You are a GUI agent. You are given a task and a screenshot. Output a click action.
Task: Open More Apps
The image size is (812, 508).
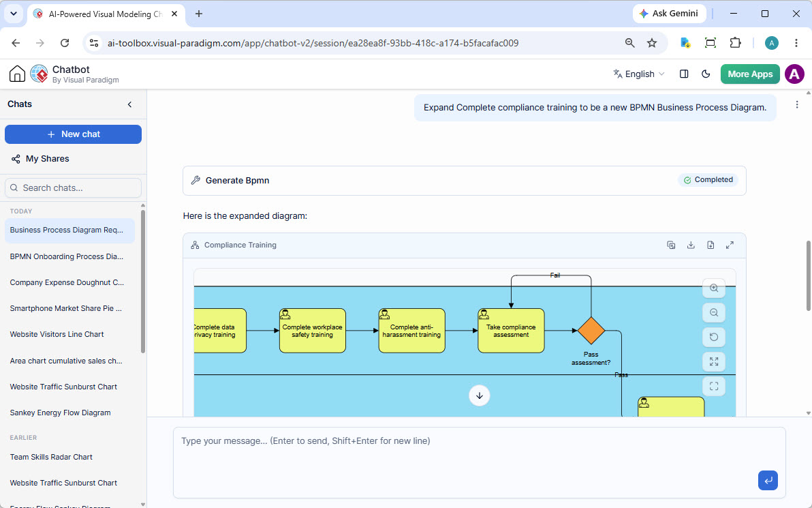point(750,74)
